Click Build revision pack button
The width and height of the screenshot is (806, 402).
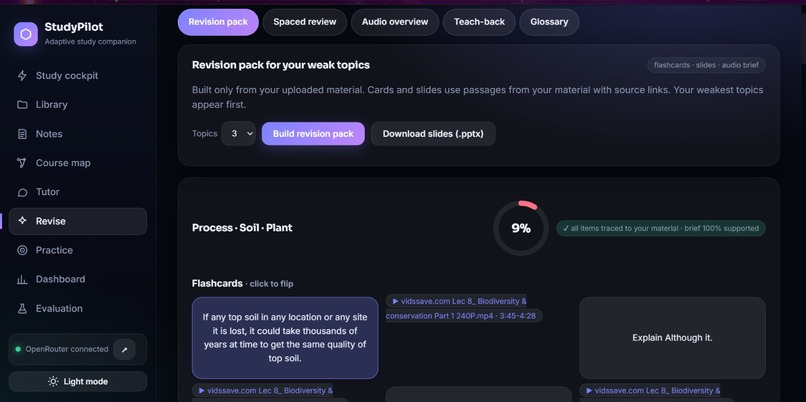pyautogui.click(x=313, y=134)
